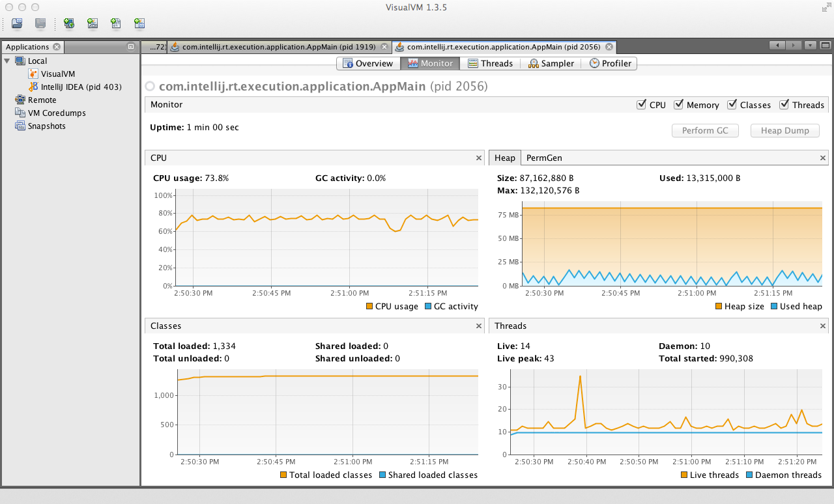Click the GC activity legend swatch

[x=428, y=306]
